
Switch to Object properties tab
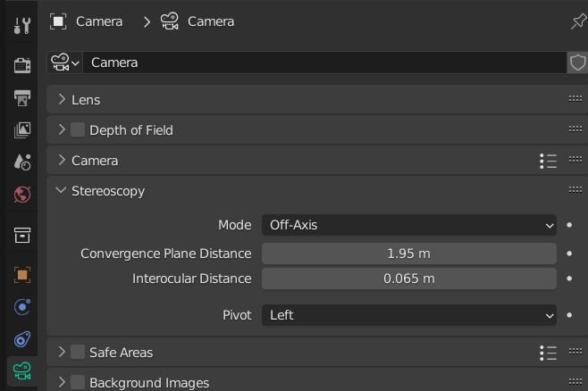tap(22, 275)
